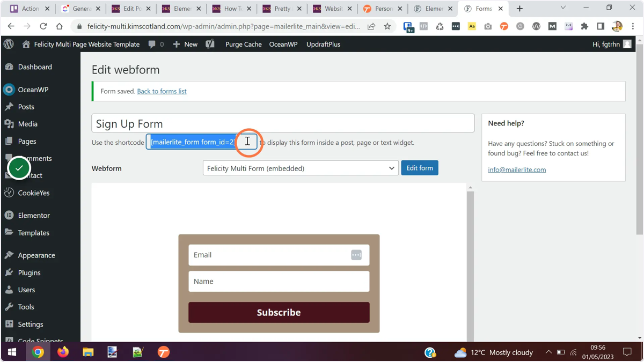Open File Explorer from the taskbar
The height and width of the screenshot is (362, 644).
tap(88, 352)
